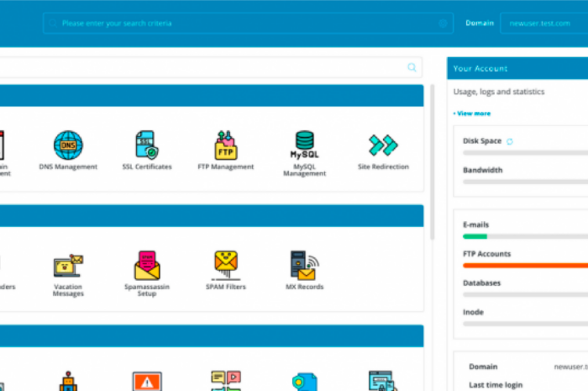The height and width of the screenshot is (391, 588).
Task: Click the red warning triangle icon
Action: tap(147, 381)
